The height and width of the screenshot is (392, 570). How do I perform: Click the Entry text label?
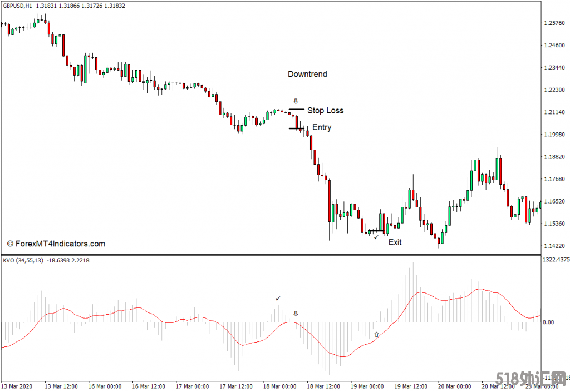point(321,127)
